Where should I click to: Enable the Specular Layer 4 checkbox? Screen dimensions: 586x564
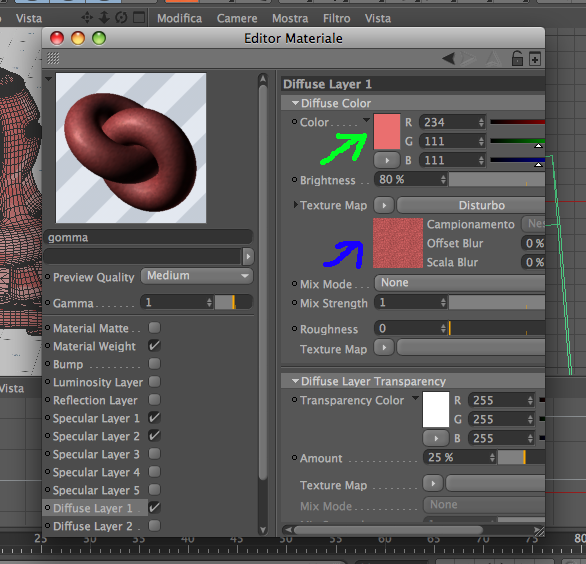coord(154,471)
